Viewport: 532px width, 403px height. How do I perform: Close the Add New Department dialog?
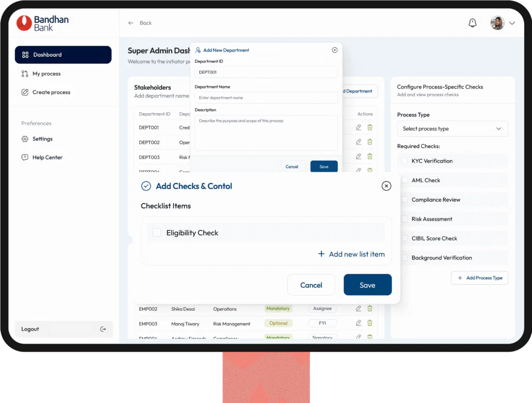[x=335, y=50]
